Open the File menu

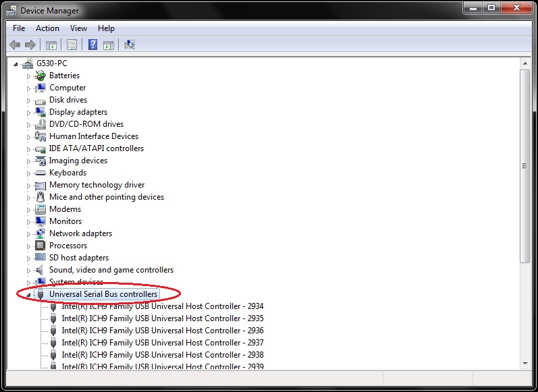19,28
